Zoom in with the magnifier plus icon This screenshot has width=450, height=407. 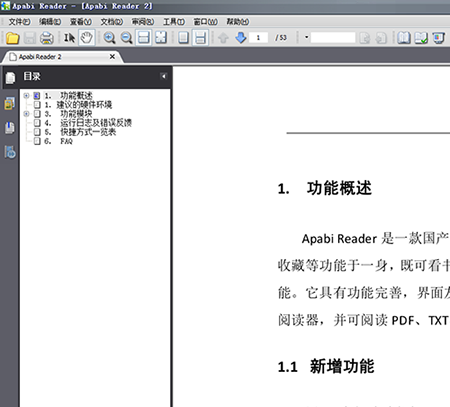[109, 38]
